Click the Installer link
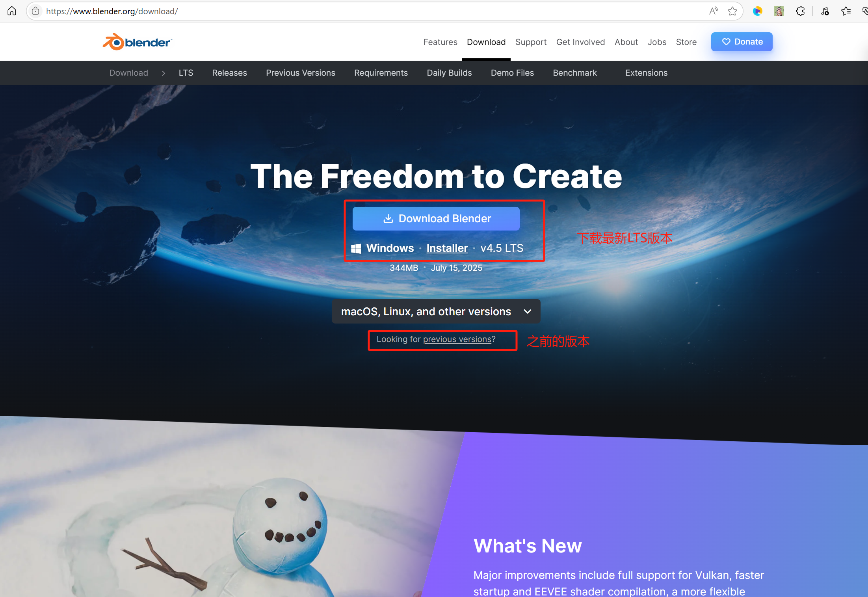Screen dimensions: 868x597 point(447,248)
